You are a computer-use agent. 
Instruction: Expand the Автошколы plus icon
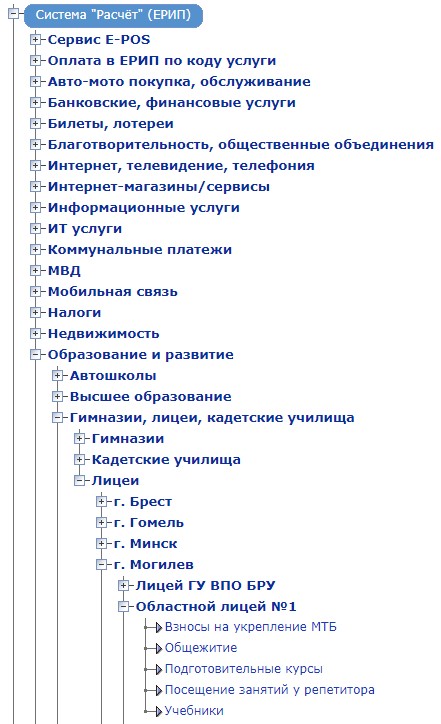(57, 375)
